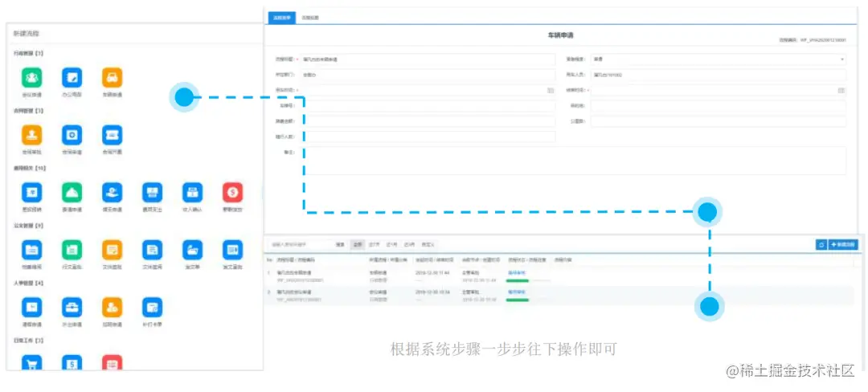Focus the vehicle user field under the urgency dropdown
The height and width of the screenshot is (392, 868).
[x=718, y=75]
